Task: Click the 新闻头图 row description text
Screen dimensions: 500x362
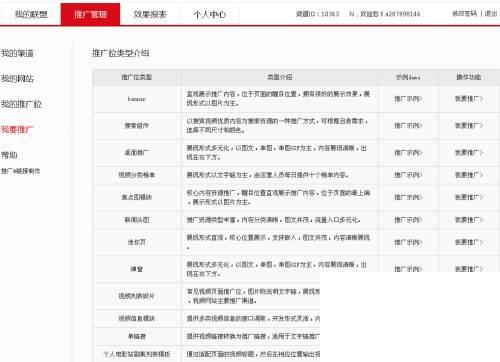Action: [273, 220]
